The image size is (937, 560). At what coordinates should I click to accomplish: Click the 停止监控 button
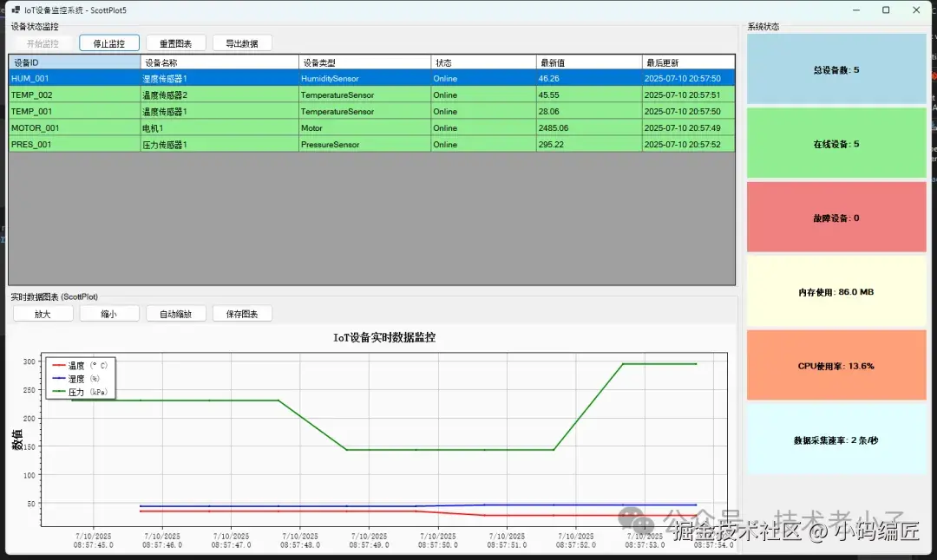coord(109,43)
